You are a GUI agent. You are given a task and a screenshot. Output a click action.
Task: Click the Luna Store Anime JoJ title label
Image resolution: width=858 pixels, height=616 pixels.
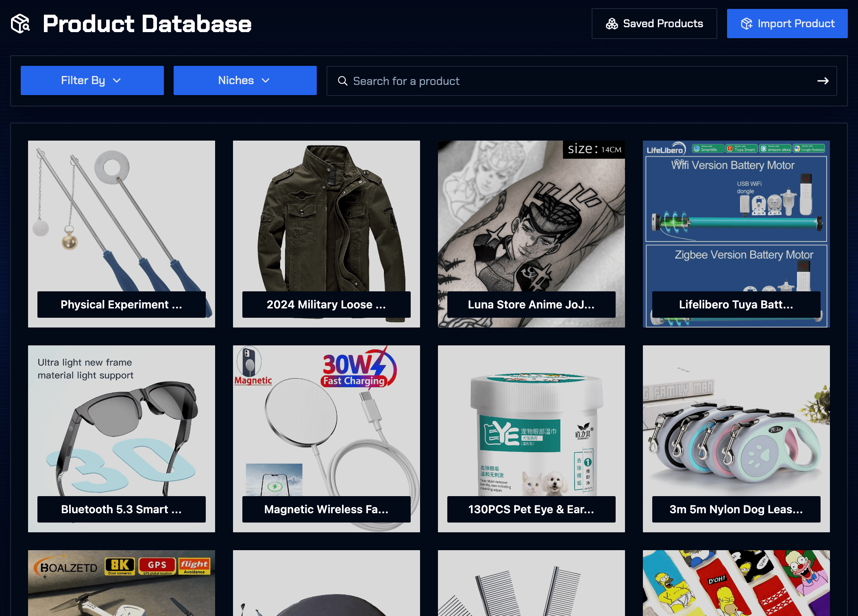(531, 304)
